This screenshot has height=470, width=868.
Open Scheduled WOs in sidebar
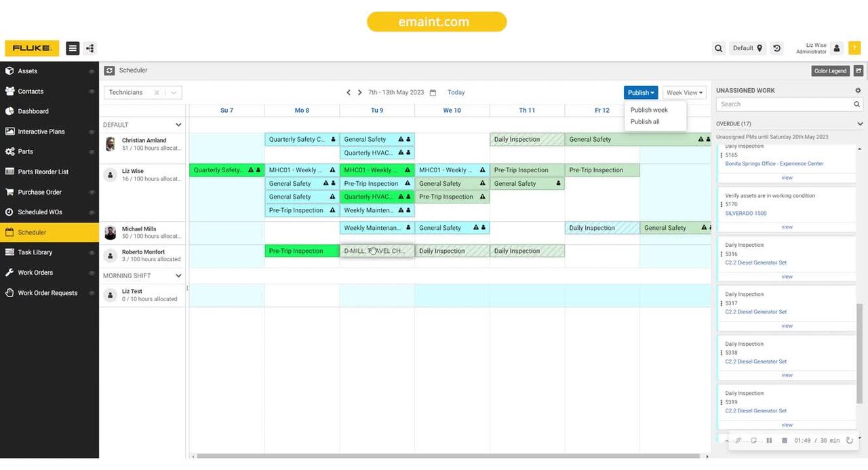(x=50, y=212)
